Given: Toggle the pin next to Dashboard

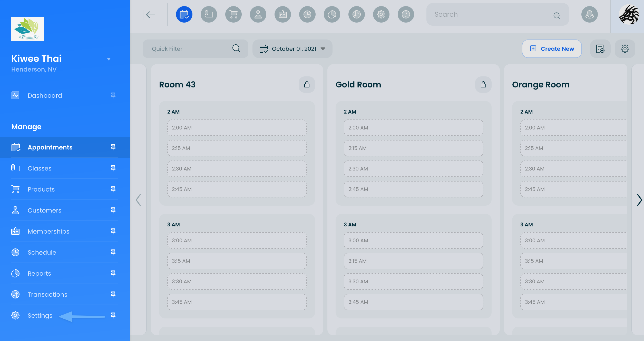Looking at the screenshot, I should (x=113, y=95).
